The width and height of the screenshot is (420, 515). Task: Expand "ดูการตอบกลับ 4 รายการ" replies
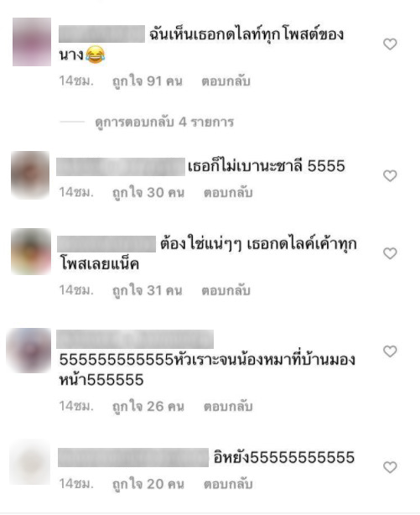tap(164, 122)
